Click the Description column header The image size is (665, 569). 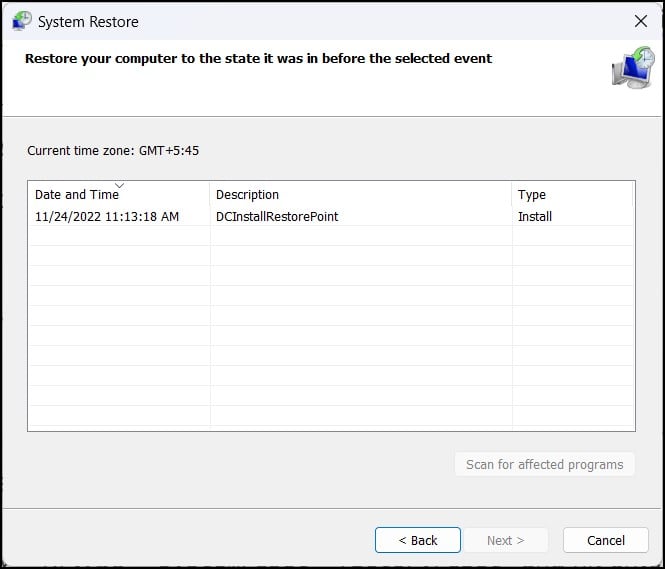(247, 195)
